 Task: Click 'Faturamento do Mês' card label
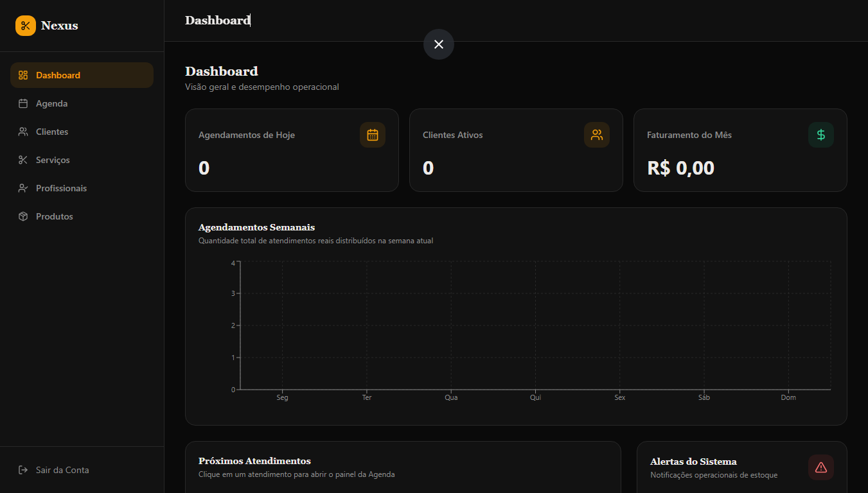coord(689,135)
